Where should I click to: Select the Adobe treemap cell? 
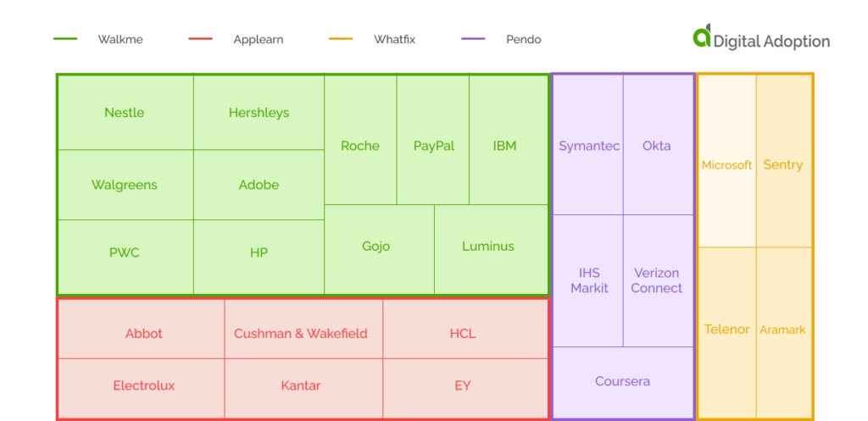coord(259,185)
